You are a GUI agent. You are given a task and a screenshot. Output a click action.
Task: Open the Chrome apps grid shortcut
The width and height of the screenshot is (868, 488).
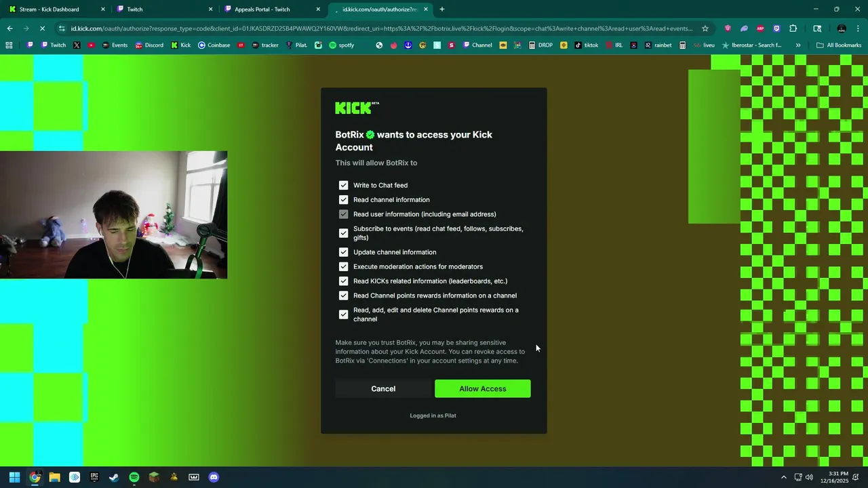(9, 45)
